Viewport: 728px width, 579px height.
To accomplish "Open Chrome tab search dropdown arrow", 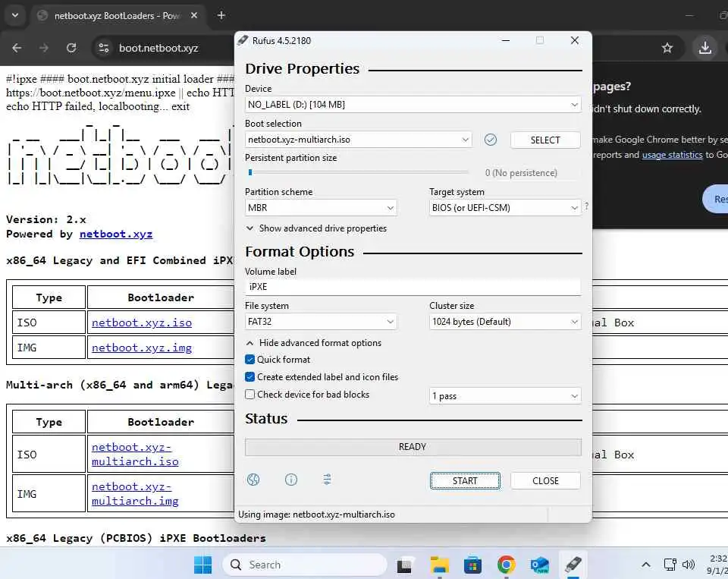I will pos(15,15).
